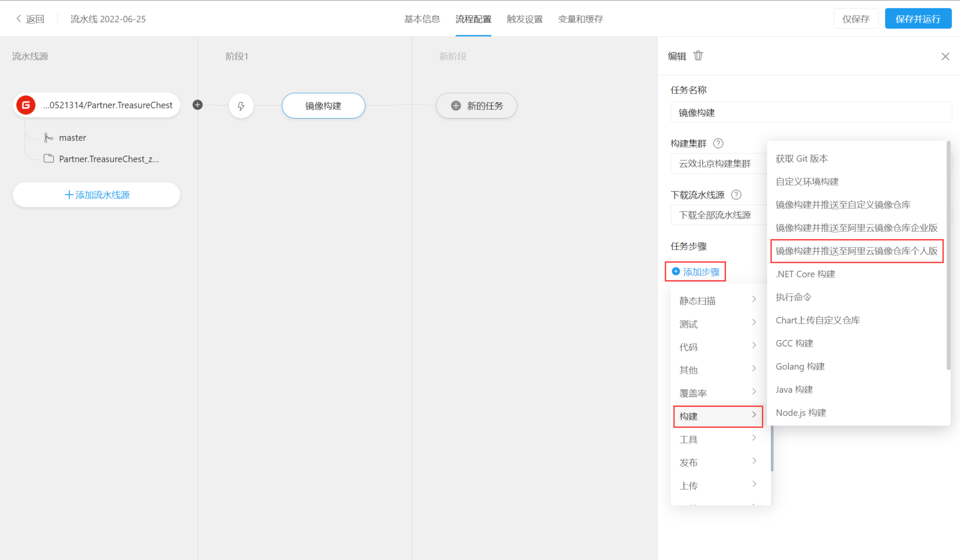Expand the 构建 category submenu
960x560 pixels.
[717, 416]
